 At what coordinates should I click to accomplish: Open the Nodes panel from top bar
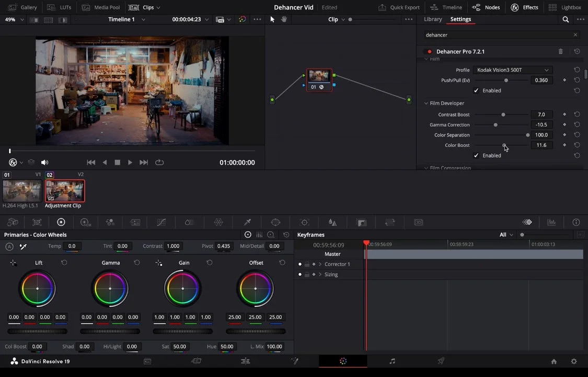(486, 7)
